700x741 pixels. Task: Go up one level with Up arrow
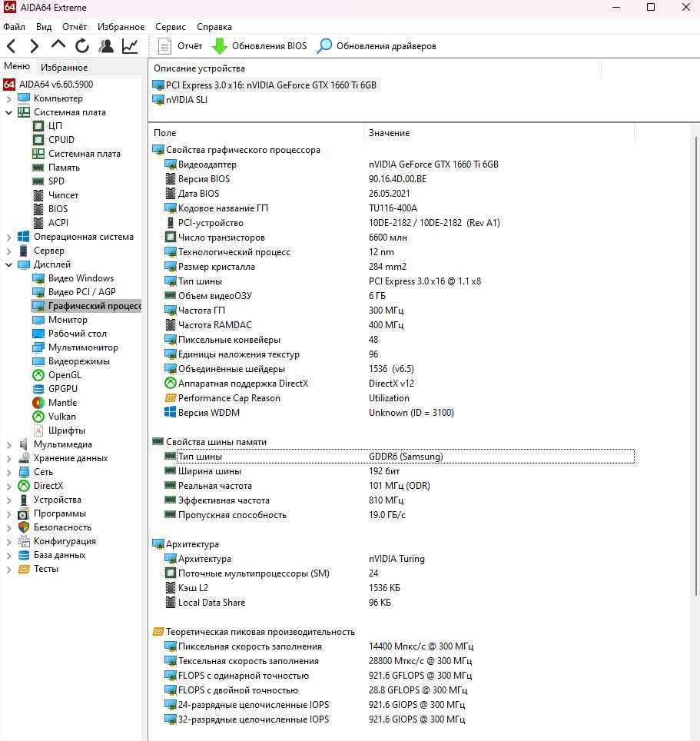[58, 45]
